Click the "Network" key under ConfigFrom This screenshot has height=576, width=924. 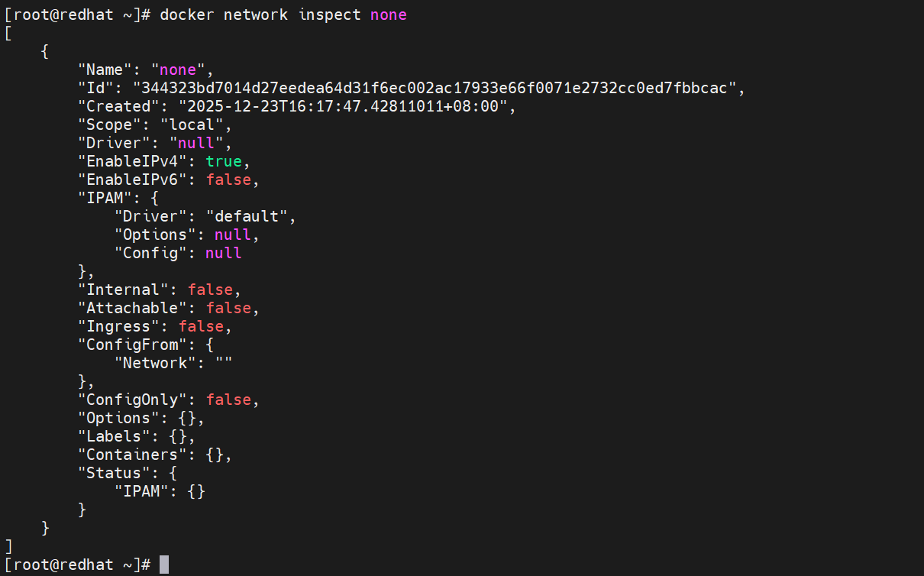[x=155, y=363]
